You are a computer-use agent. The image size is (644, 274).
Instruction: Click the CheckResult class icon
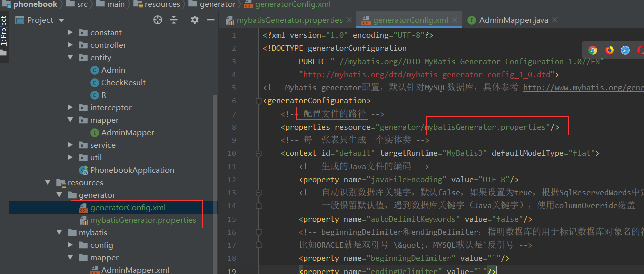[95, 83]
